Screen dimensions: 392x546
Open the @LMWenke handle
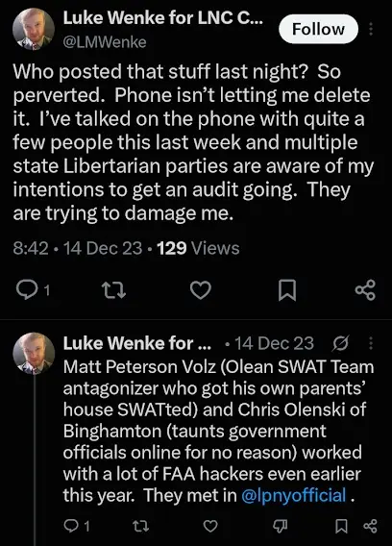(x=105, y=42)
